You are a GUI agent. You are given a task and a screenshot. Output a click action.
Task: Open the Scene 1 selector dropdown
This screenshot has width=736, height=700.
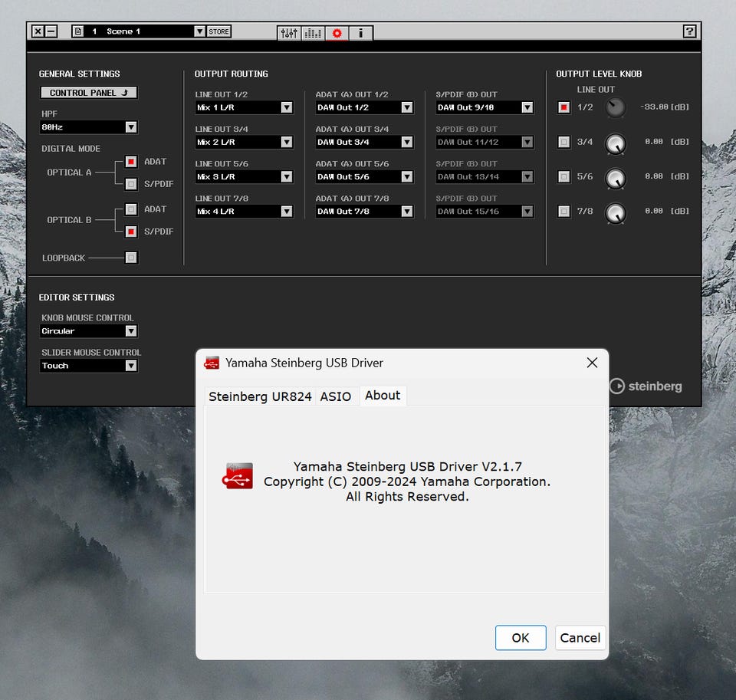tap(199, 31)
